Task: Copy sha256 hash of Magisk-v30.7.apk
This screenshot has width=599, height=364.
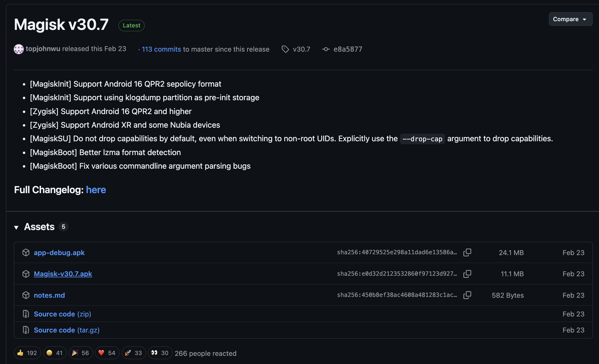Action: click(x=467, y=274)
